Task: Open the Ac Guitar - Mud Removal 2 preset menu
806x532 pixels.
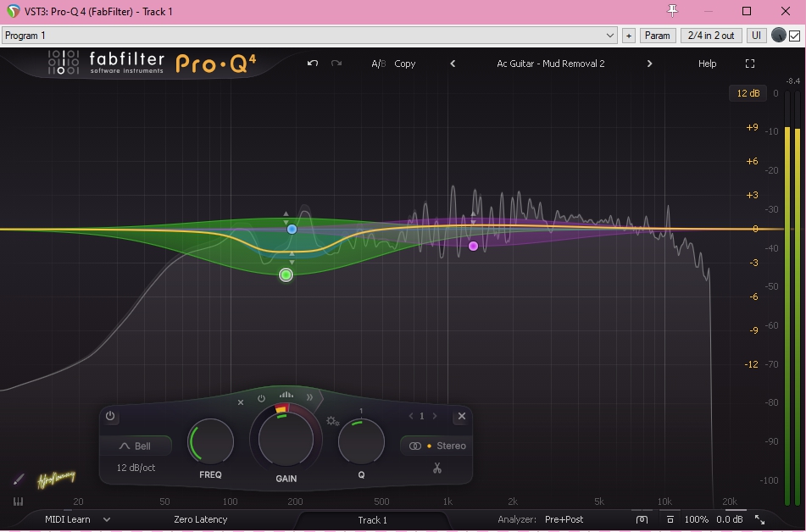Action: tap(550, 64)
